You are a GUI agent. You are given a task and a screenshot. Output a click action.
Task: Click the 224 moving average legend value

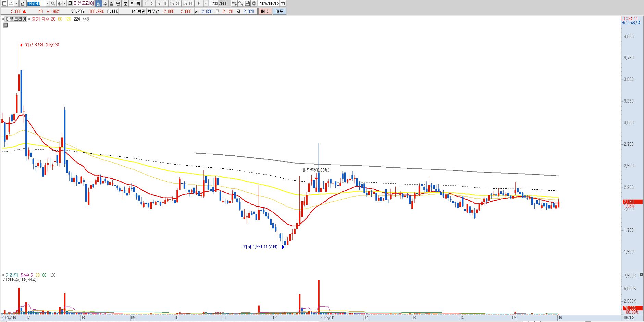(x=77, y=19)
